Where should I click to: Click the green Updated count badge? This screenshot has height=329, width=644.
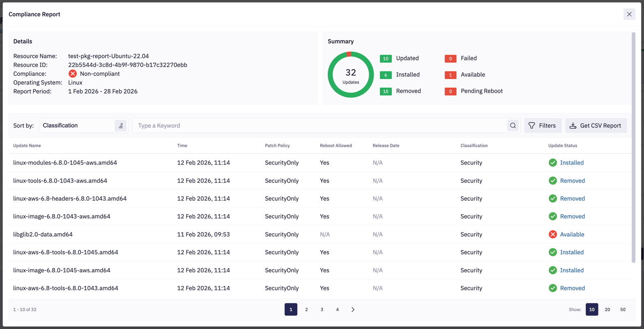point(386,58)
